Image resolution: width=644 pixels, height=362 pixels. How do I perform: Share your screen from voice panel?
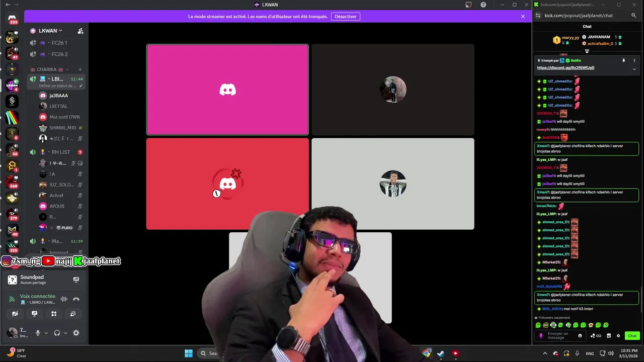(x=34, y=313)
